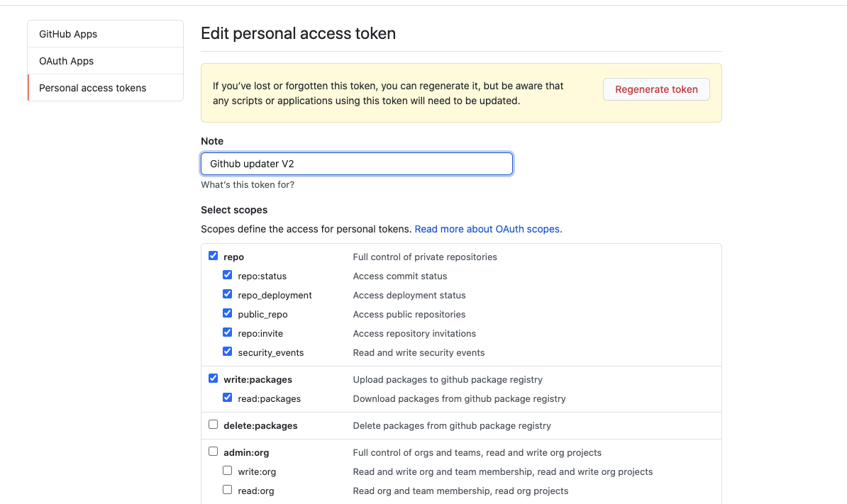This screenshot has height=504, width=847.
Task: Enable the write:org checkbox
Action: click(227, 470)
